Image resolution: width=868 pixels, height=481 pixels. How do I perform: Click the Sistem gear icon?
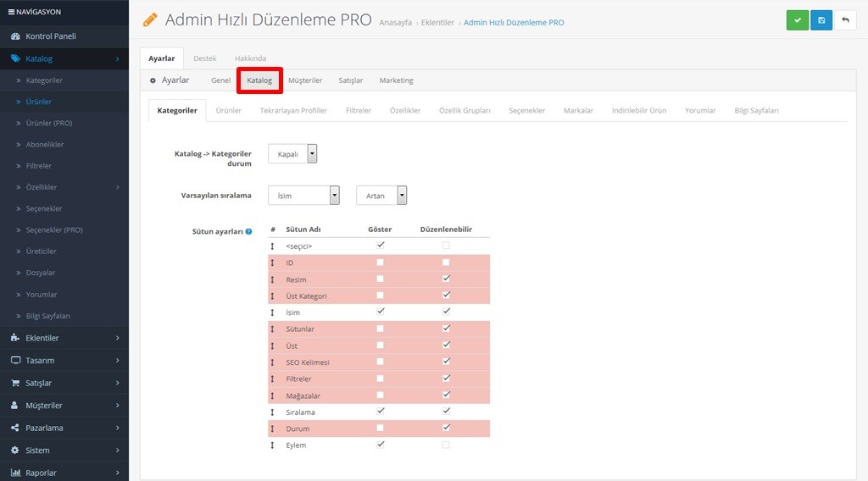click(x=15, y=450)
